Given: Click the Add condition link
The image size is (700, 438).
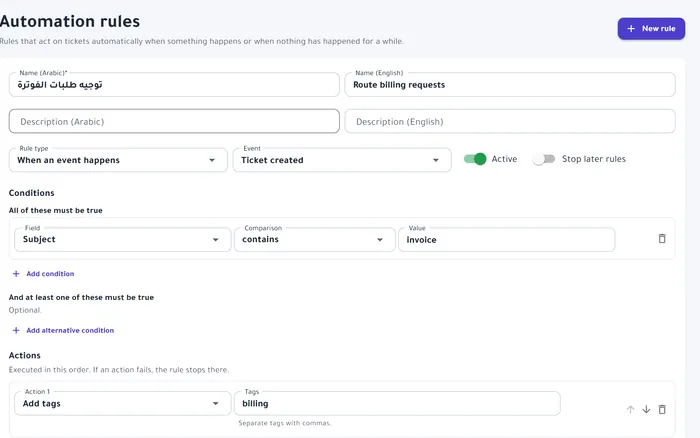Looking at the screenshot, I should point(50,274).
